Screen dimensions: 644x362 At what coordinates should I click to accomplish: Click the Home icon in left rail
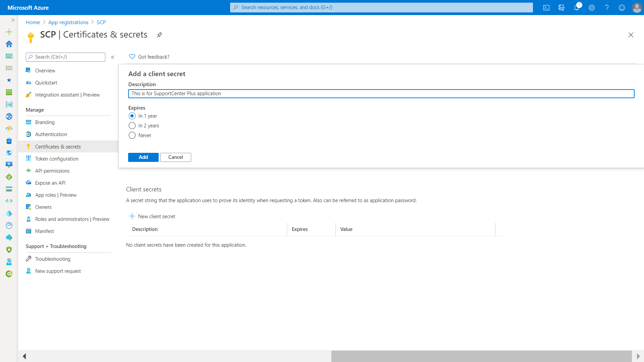pos(9,44)
